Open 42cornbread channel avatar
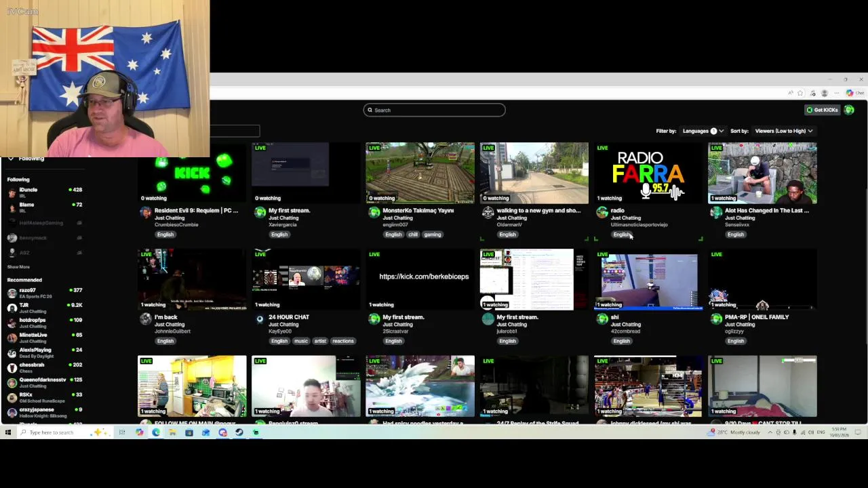 601,319
